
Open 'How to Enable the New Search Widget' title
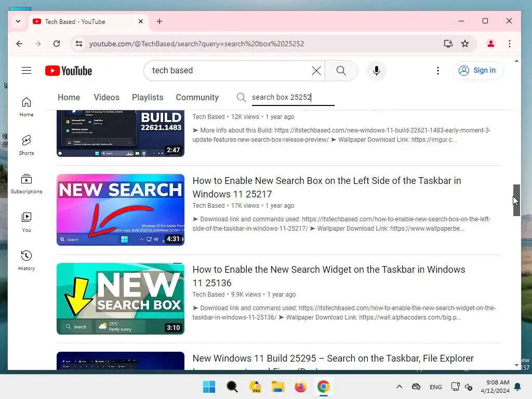329,276
